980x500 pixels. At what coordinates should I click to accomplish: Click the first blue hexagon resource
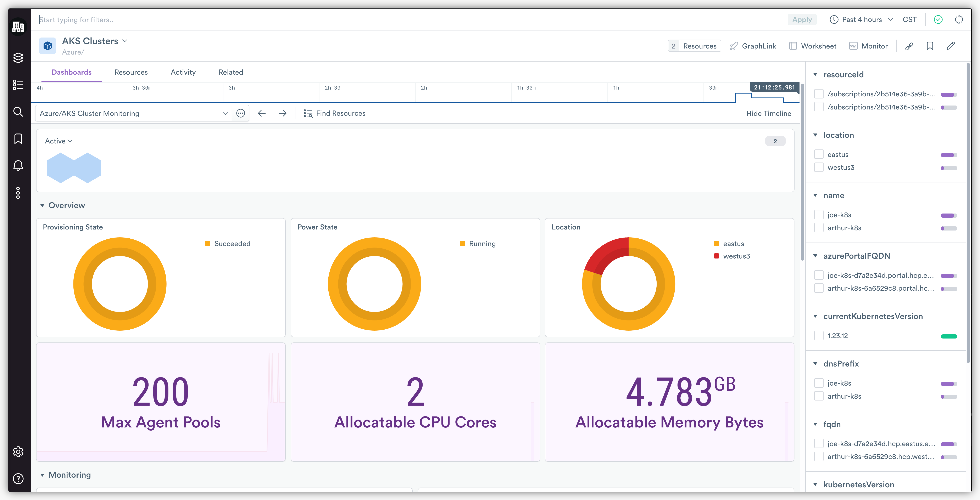(60, 168)
